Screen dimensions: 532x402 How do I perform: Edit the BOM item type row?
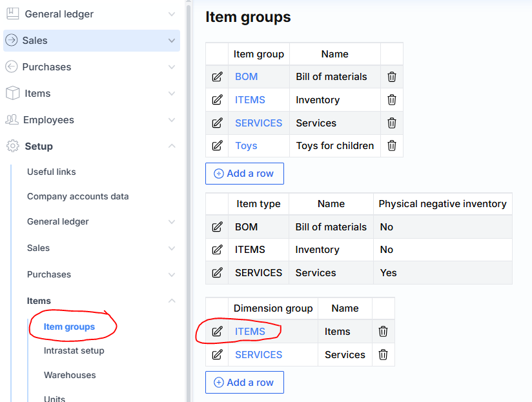click(217, 227)
